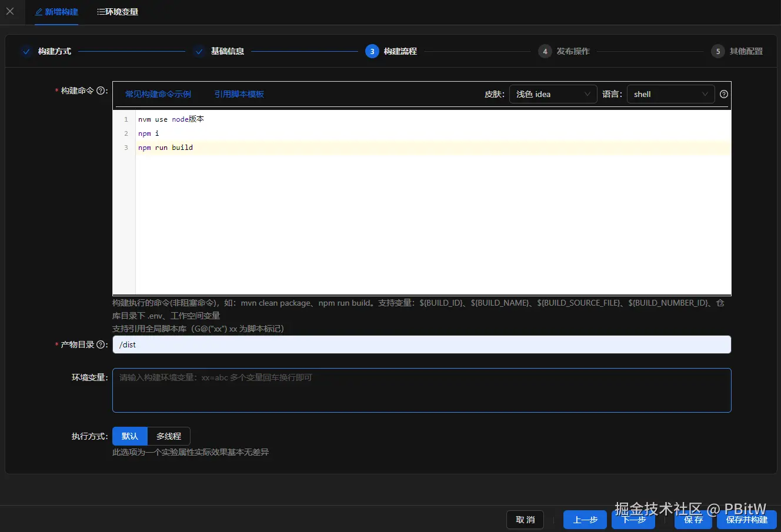
Task: Select 默认 execution mode
Action: [x=130, y=436]
